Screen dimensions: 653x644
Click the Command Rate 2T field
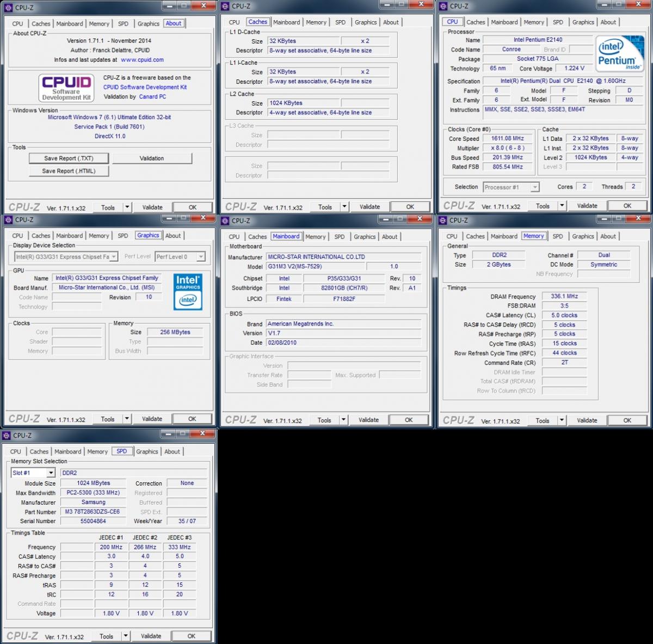(x=564, y=363)
